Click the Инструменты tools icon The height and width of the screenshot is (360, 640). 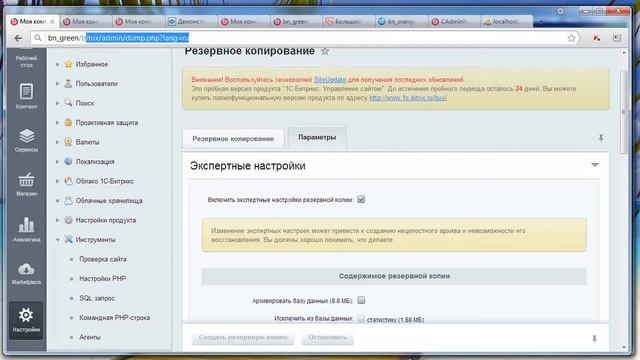pos(68,239)
